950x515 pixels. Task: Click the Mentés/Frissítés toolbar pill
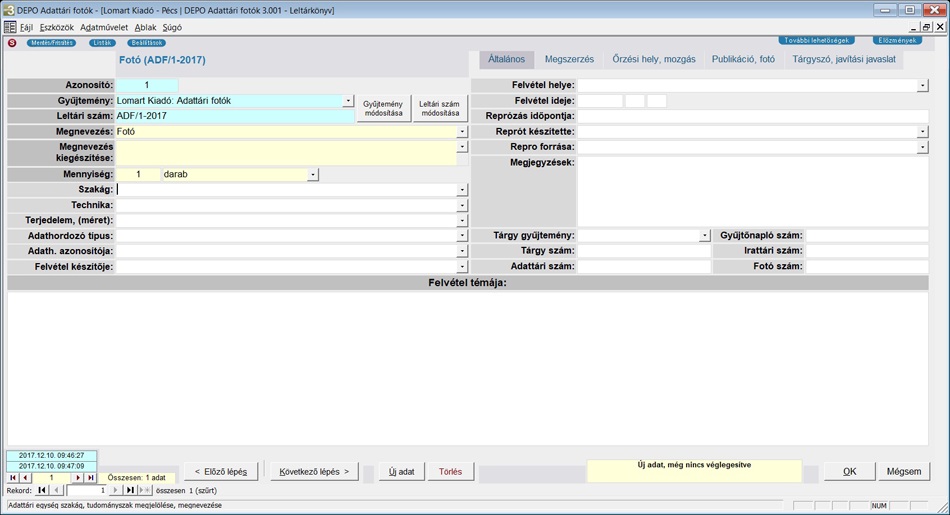51,43
